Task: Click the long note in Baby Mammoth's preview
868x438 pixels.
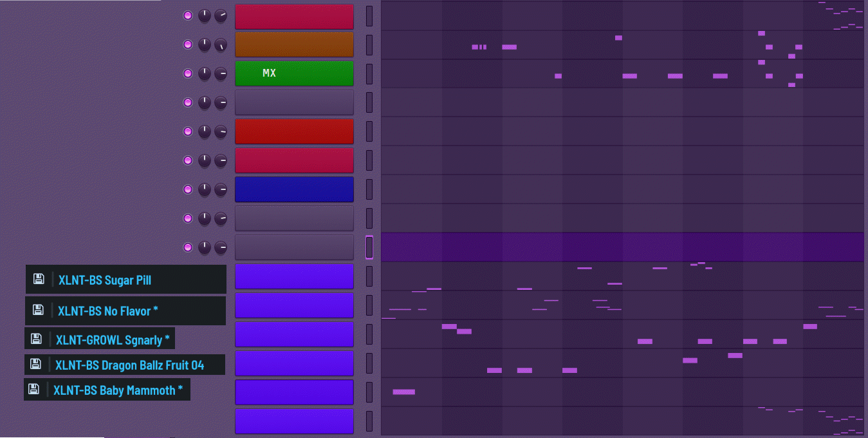Action: [x=404, y=392]
